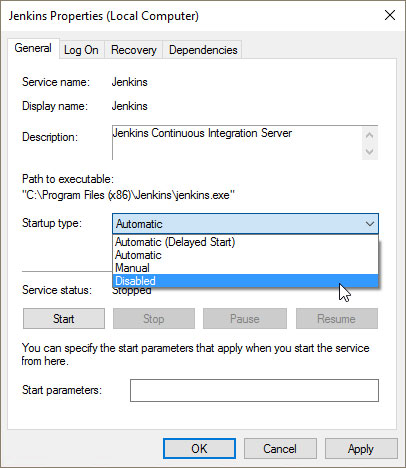Click the Start parameters label
Image resolution: width=406 pixels, height=468 pixels.
pos(62,390)
